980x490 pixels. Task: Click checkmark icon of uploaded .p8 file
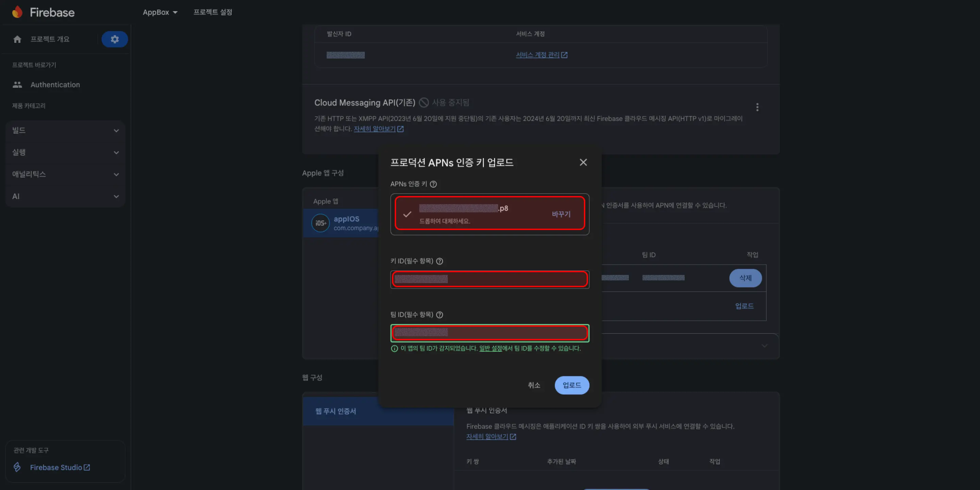pyautogui.click(x=407, y=214)
